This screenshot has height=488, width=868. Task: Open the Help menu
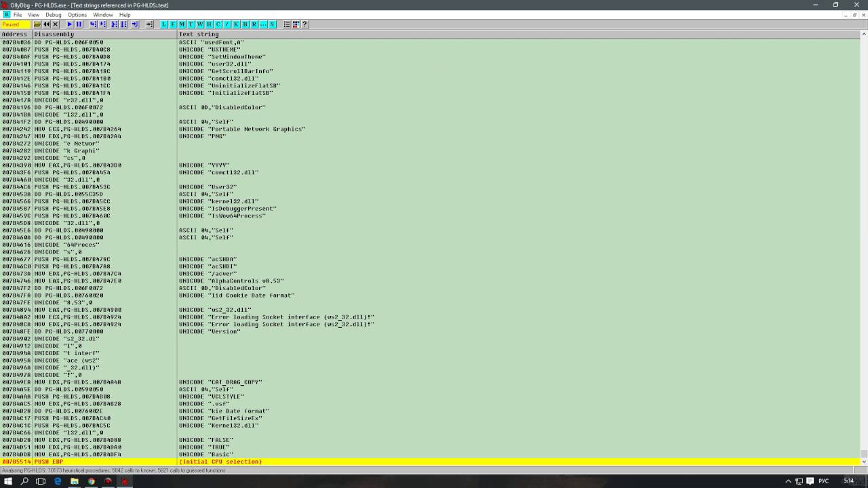(125, 14)
